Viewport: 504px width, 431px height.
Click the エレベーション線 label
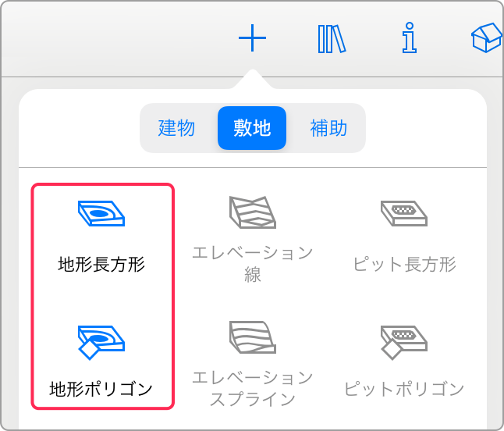tap(253, 264)
